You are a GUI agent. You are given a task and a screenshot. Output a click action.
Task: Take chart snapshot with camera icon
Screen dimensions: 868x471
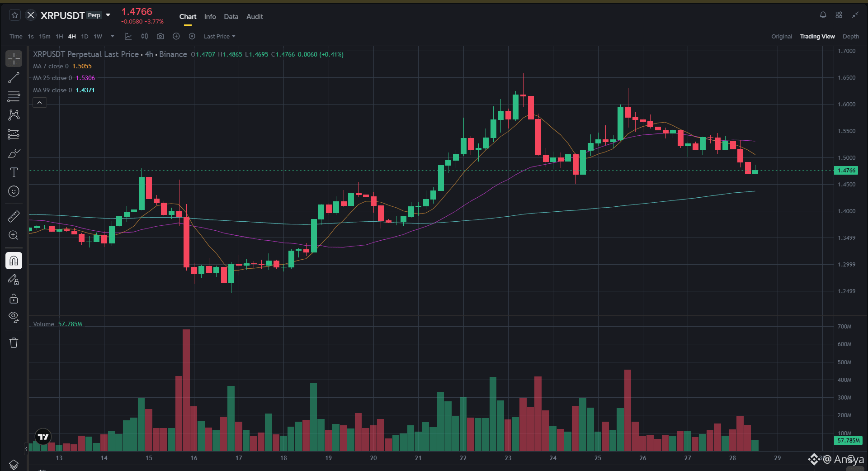(x=160, y=36)
